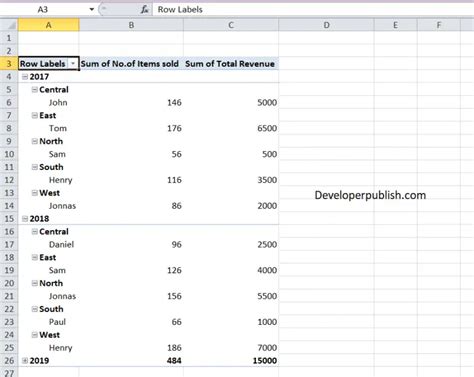Collapse West region in row 24

point(34,335)
